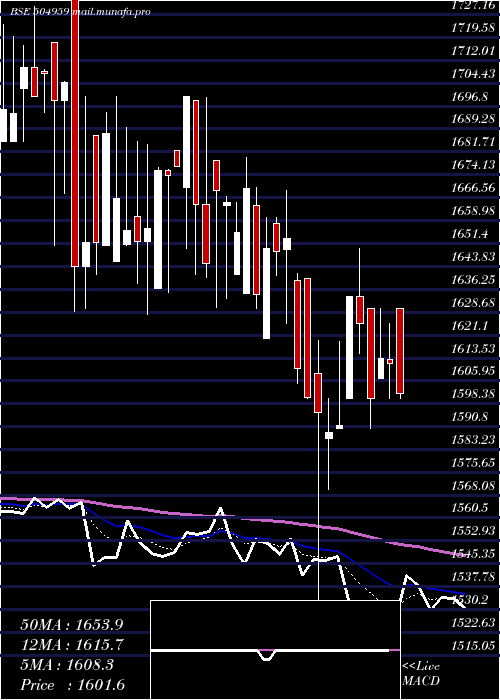Click the 1568.08 price axis label
Viewport: 500px width, 700px height.
[x=473, y=485]
